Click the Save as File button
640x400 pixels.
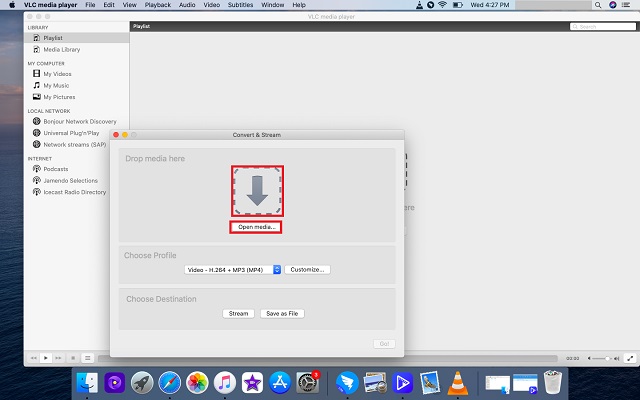pyautogui.click(x=282, y=313)
